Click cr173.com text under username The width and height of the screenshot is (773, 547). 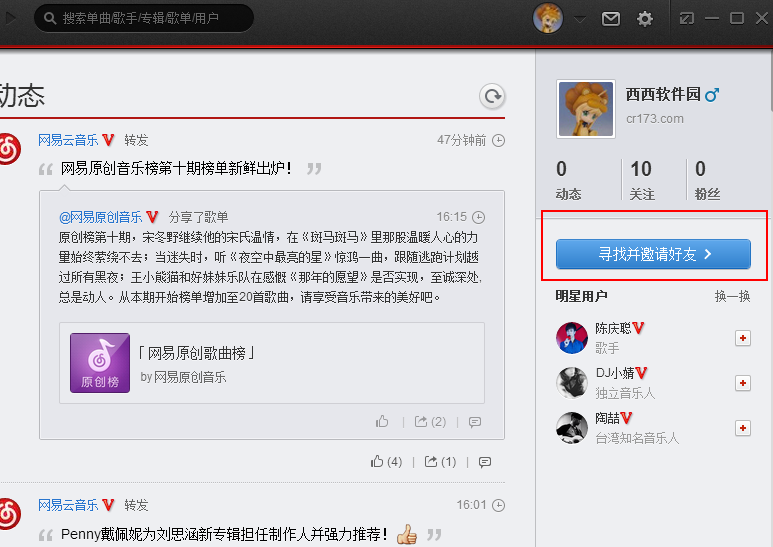coord(655,119)
